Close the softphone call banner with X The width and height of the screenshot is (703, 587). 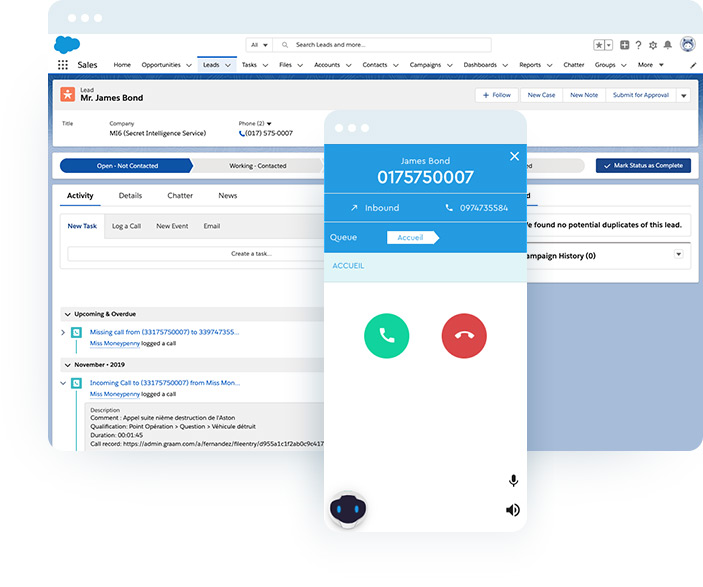[514, 156]
